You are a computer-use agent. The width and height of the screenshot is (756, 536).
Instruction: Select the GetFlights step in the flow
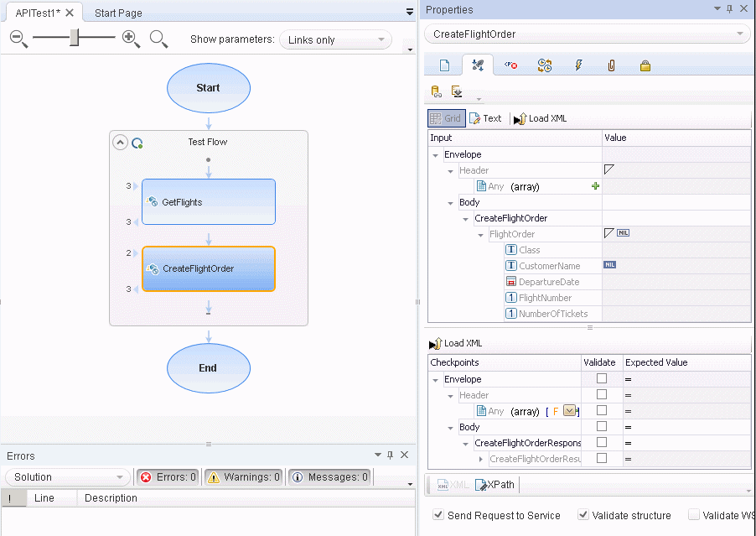[208, 202]
